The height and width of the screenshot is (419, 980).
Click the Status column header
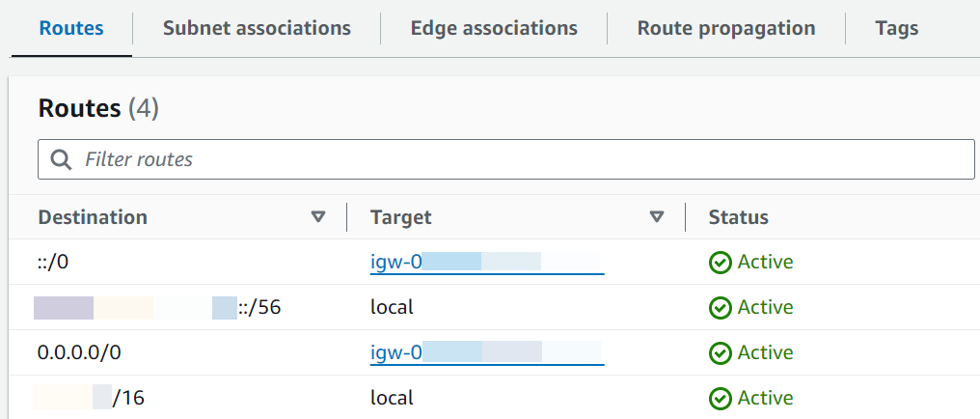point(738,217)
